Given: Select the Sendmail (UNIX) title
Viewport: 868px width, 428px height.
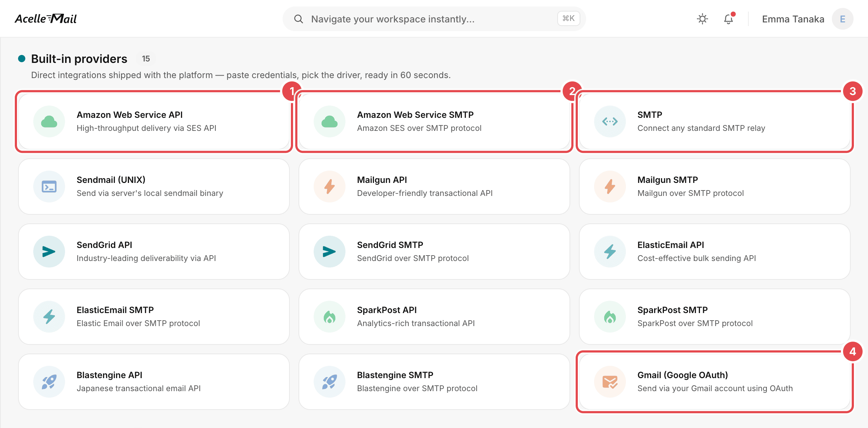Looking at the screenshot, I should (111, 180).
